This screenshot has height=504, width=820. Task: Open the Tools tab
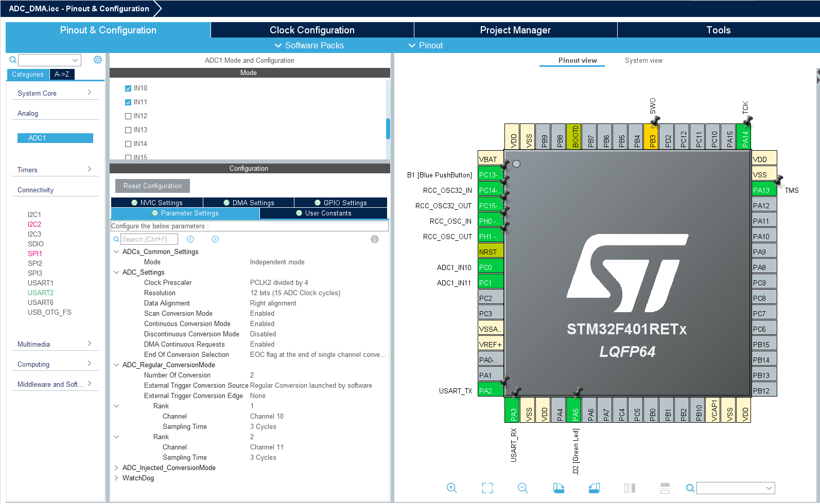[719, 30]
